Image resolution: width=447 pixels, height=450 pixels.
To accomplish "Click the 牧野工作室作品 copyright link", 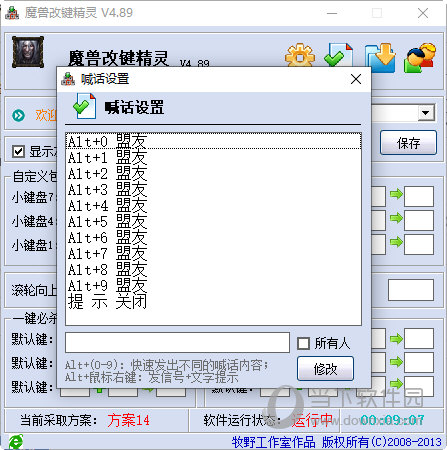I will (x=273, y=442).
